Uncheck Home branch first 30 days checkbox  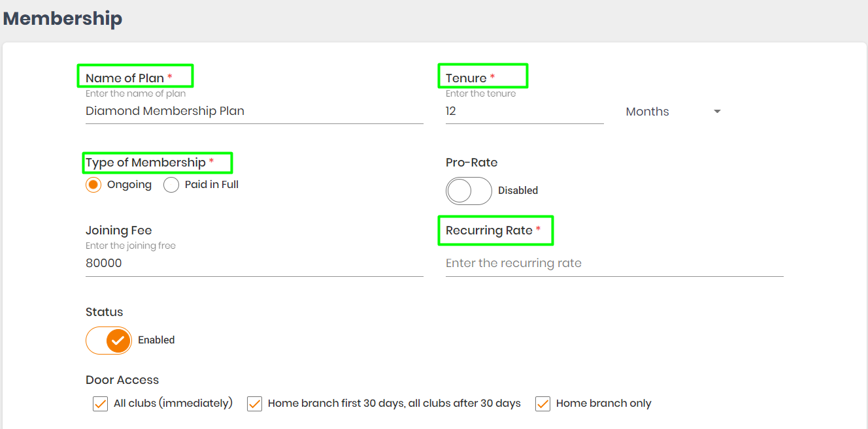coord(254,404)
